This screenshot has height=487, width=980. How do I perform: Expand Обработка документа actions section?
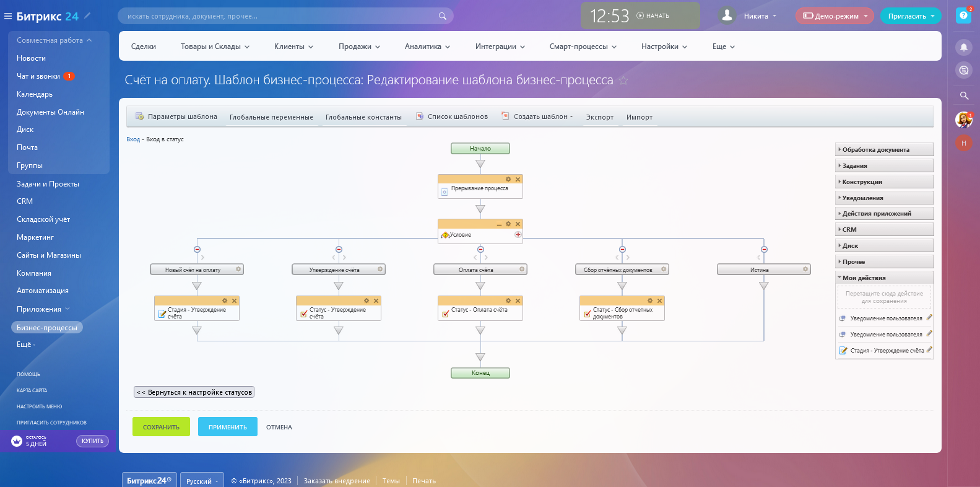(x=884, y=150)
